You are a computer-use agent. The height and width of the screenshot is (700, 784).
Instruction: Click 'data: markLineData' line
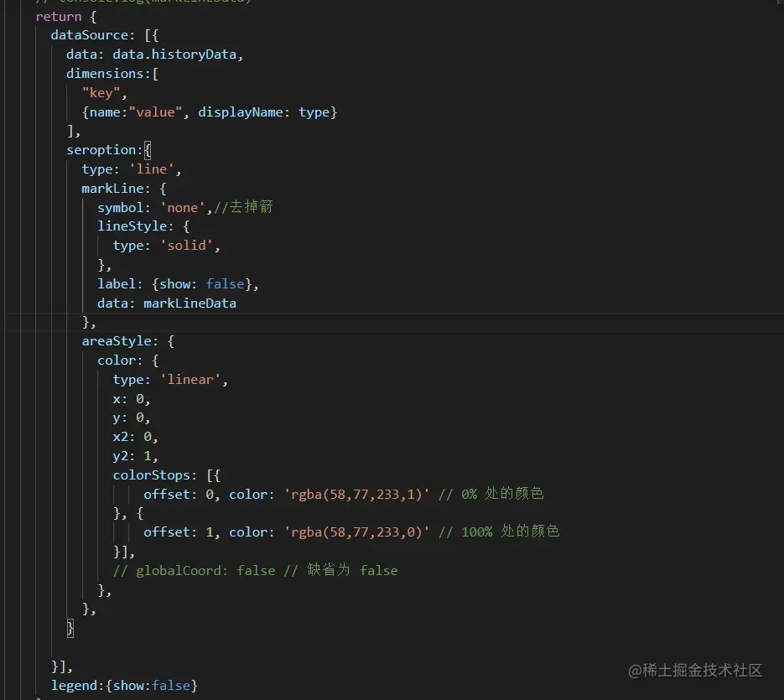167,303
